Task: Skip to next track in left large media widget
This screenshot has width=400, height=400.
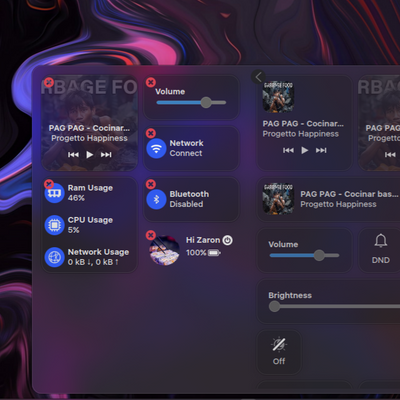Action: click(x=106, y=155)
